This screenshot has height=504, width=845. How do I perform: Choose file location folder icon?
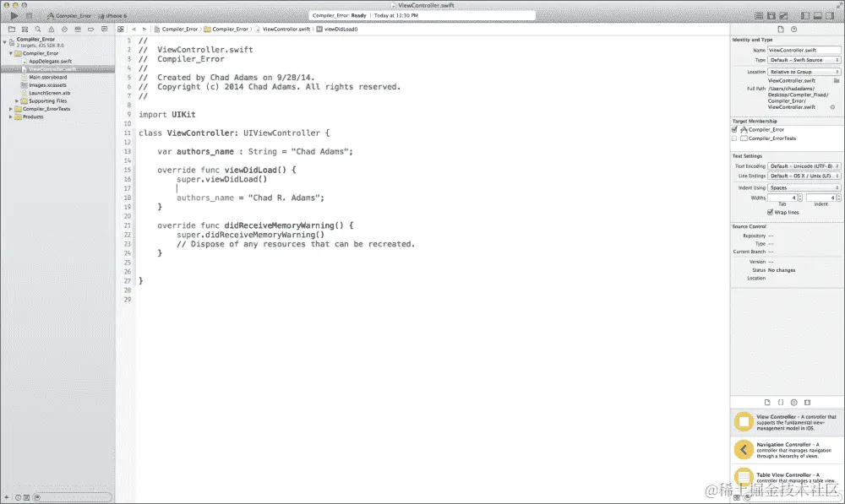click(837, 81)
